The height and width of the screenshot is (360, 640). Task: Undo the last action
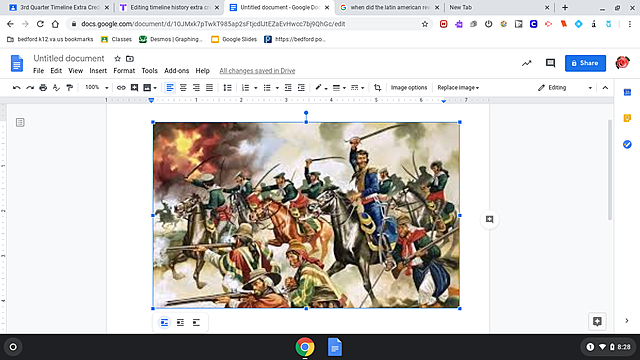(x=17, y=87)
